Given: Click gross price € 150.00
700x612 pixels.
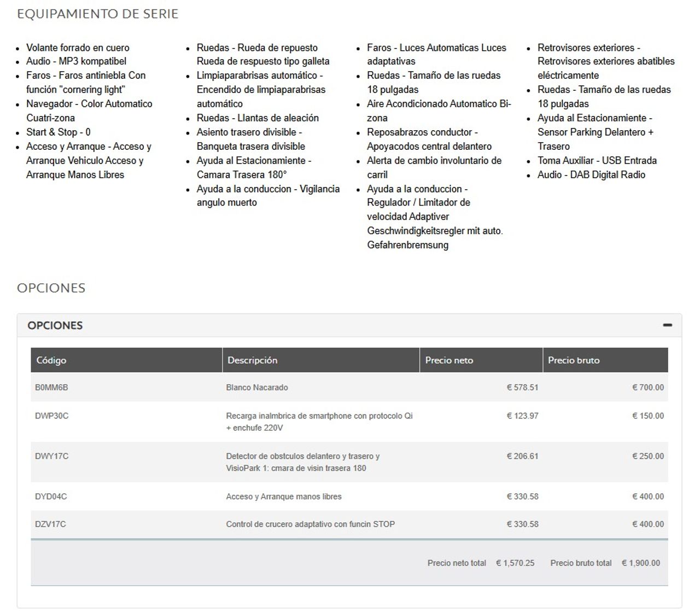Looking at the screenshot, I should click(648, 416).
